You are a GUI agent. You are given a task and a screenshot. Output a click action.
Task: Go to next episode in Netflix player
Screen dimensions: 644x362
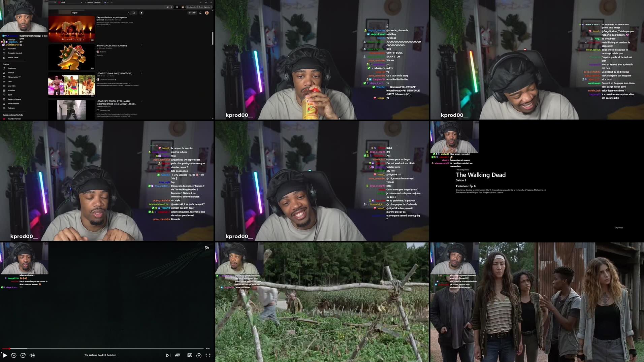pyautogui.click(x=168, y=355)
